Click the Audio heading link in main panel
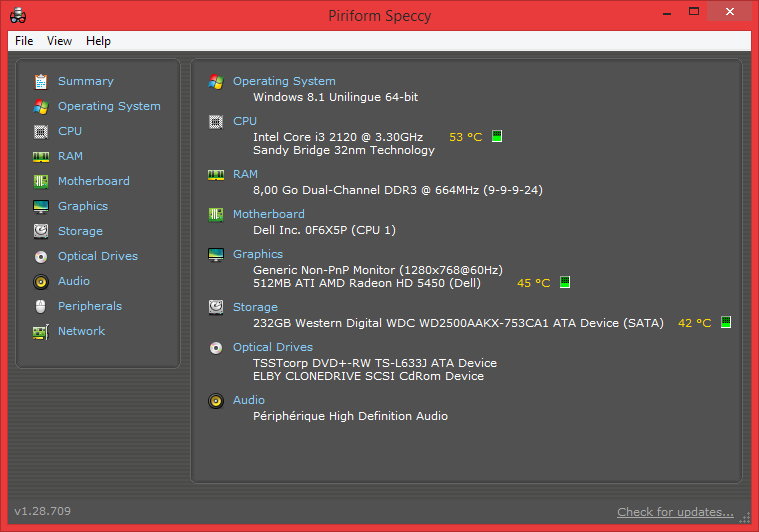The width and height of the screenshot is (759, 532). [249, 400]
